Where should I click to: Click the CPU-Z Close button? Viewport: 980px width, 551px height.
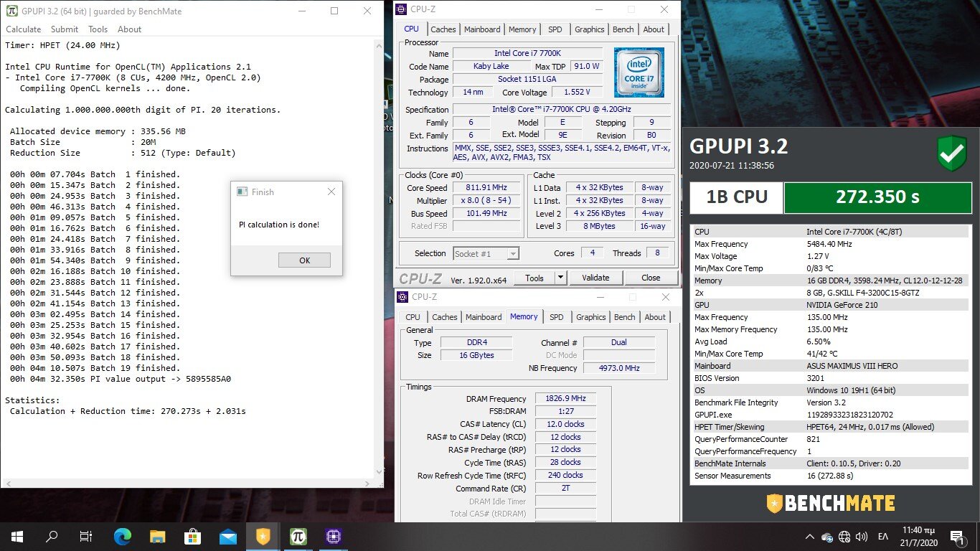pos(651,278)
